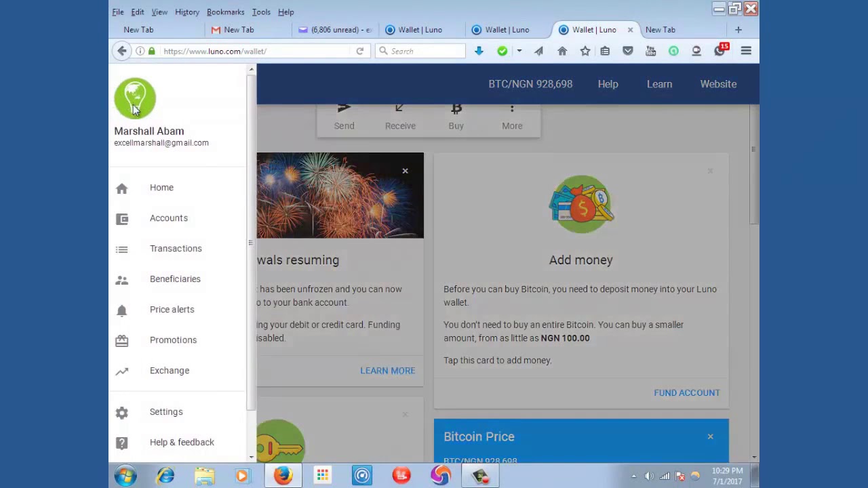Click the Beneficiaries people icon

pyautogui.click(x=121, y=280)
